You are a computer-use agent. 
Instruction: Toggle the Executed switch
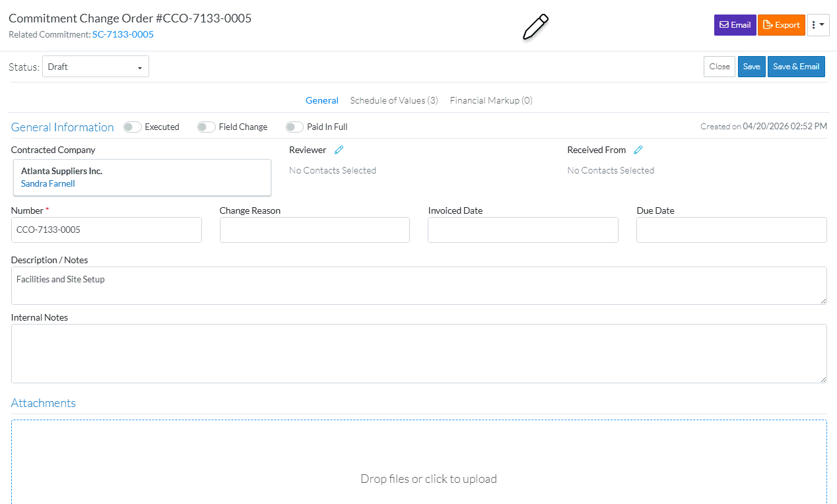133,127
